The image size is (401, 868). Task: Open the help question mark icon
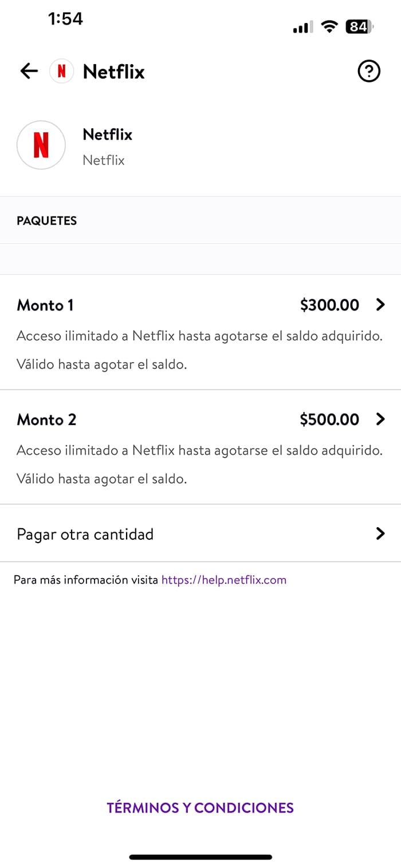[x=368, y=72]
